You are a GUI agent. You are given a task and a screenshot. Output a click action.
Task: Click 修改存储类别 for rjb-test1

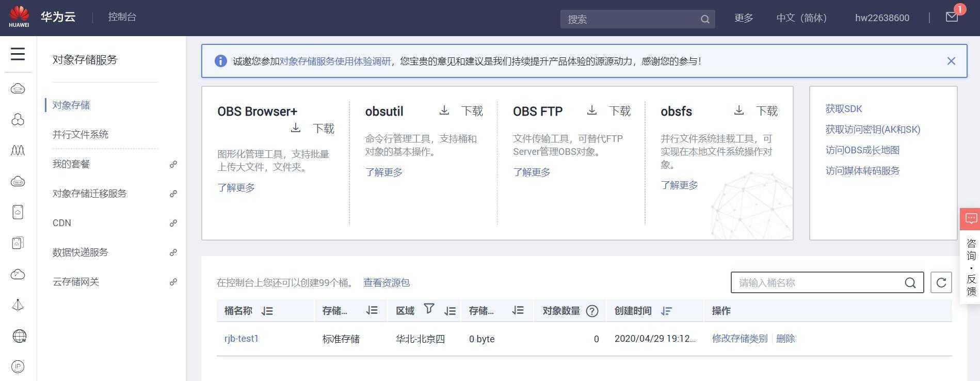[x=740, y=339]
